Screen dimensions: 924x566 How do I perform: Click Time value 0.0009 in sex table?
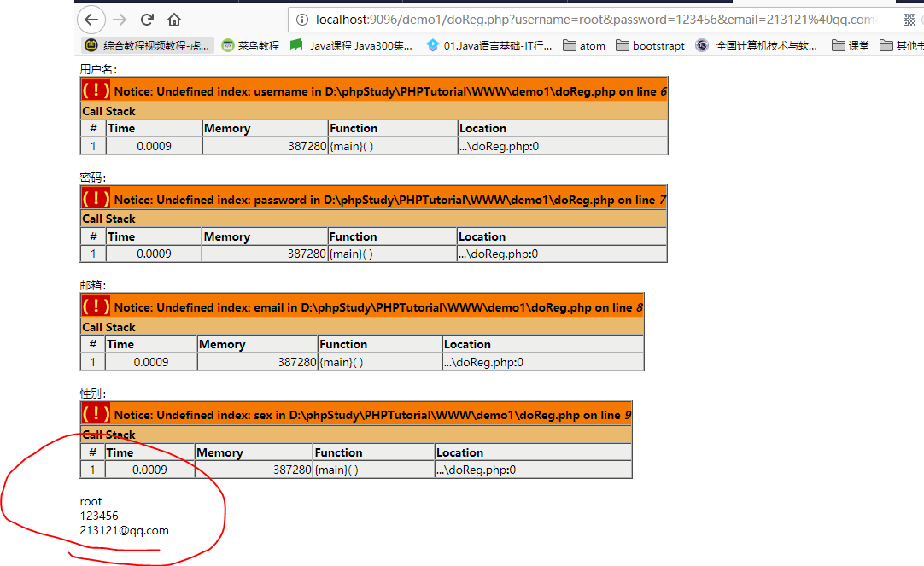149,470
